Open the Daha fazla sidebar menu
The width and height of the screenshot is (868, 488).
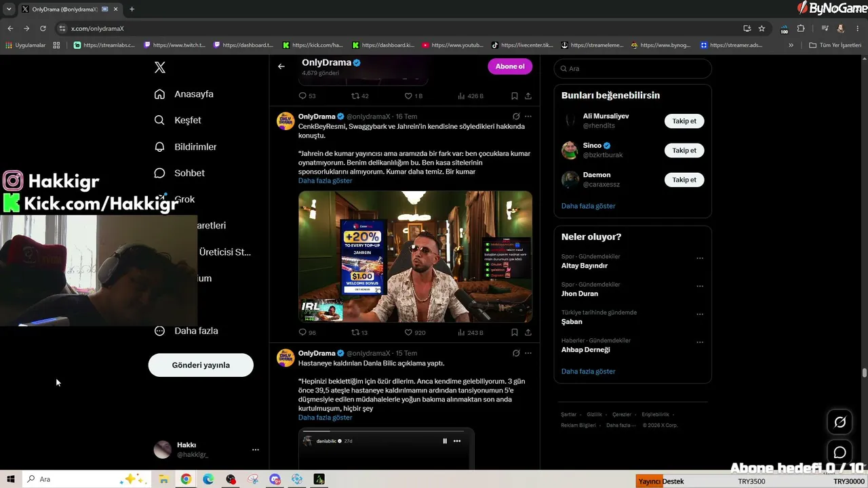point(186,331)
